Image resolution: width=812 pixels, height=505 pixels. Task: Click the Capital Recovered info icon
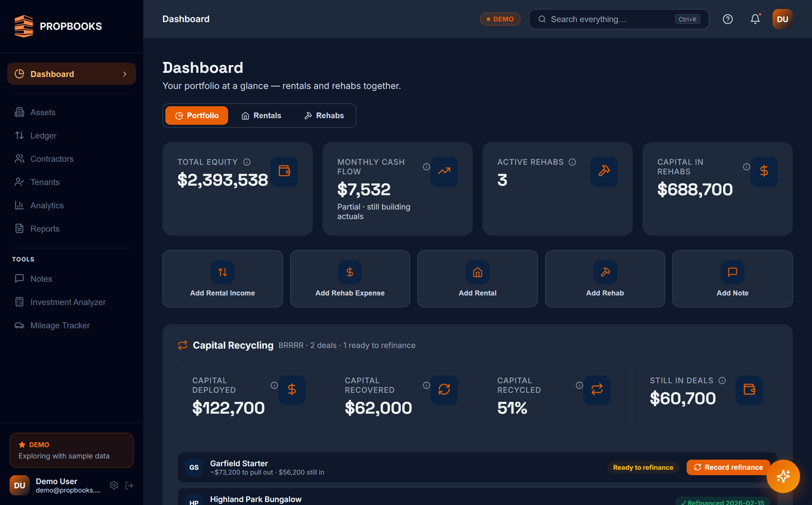(x=426, y=385)
